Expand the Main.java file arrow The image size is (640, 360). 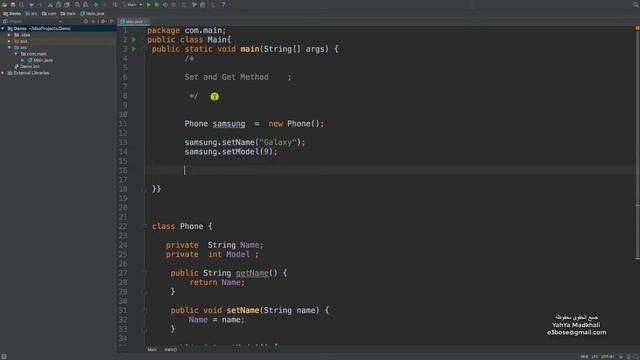(x=22, y=60)
